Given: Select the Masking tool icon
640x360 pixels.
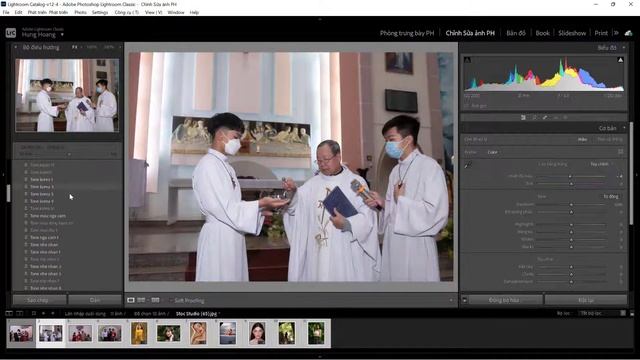Looking at the screenshot, I should coord(566,118).
